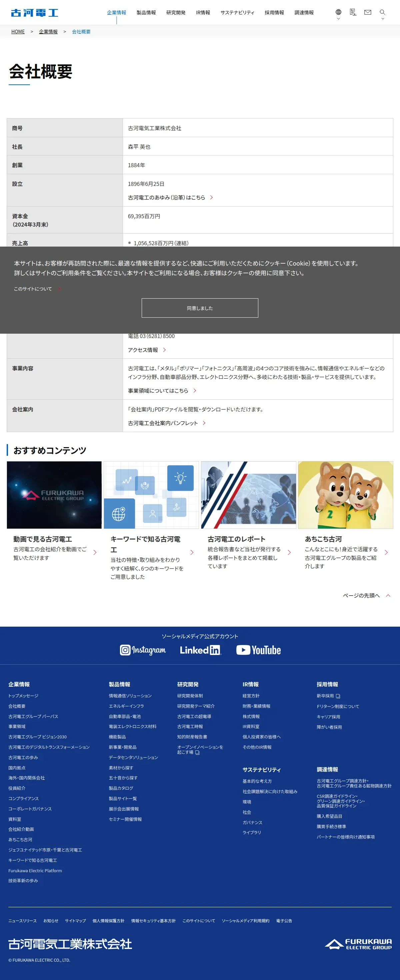Open the サステナビリティ menu
This screenshot has height=980, width=400.
(237, 13)
